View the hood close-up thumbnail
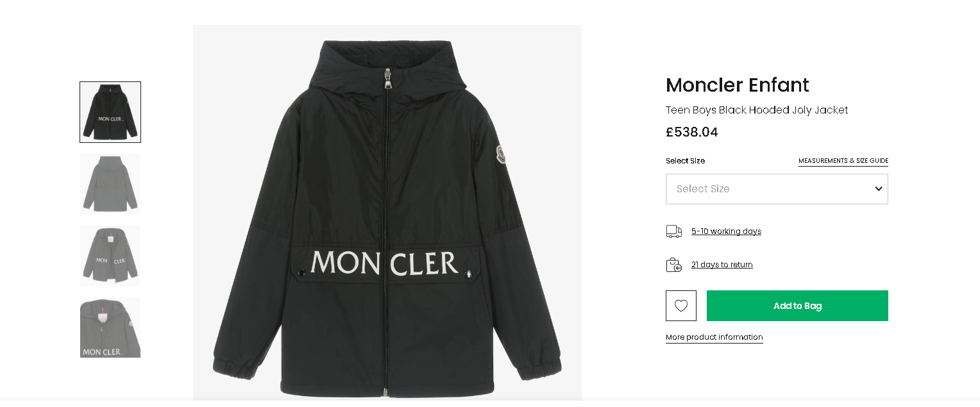This screenshot has width=980, height=407. coord(110,328)
